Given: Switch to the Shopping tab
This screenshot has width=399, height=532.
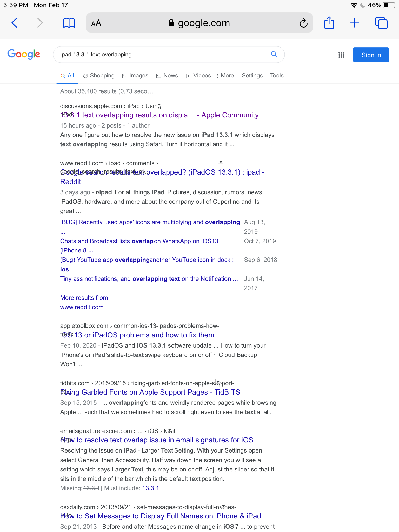Looking at the screenshot, I should tap(99, 76).
